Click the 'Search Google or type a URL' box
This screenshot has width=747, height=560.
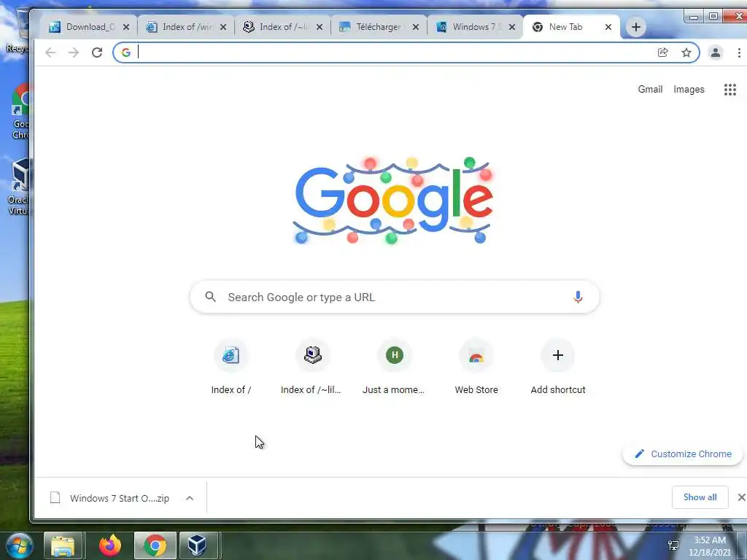pyautogui.click(x=395, y=297)
